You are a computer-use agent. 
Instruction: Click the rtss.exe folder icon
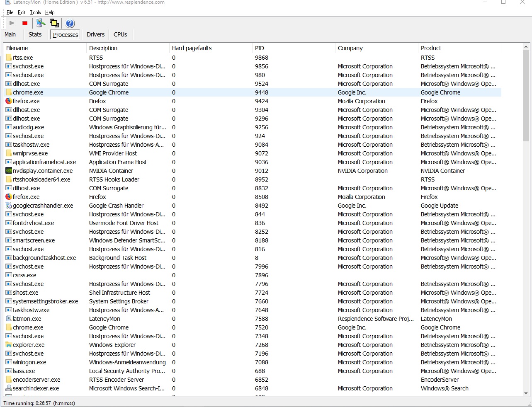9,58
